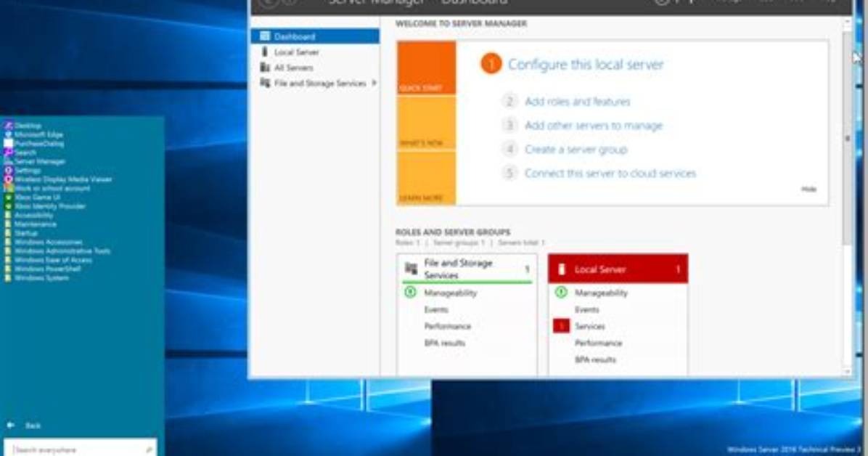
Task: Expand the Windows Administrative Tools folder
Action: [x=57, y=251]
